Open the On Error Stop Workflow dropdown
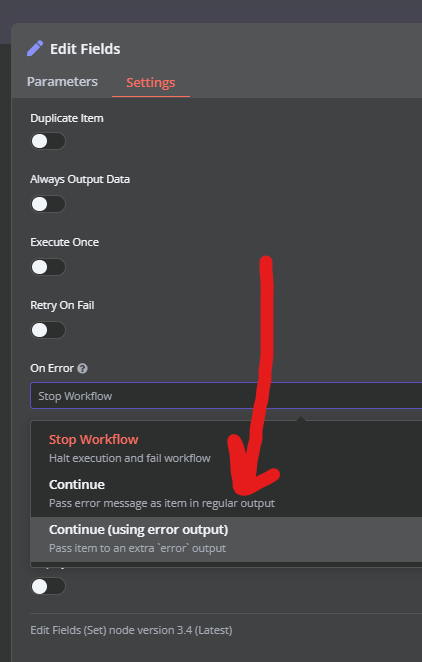This screenshot has height=662, width=422. (226, 396)
